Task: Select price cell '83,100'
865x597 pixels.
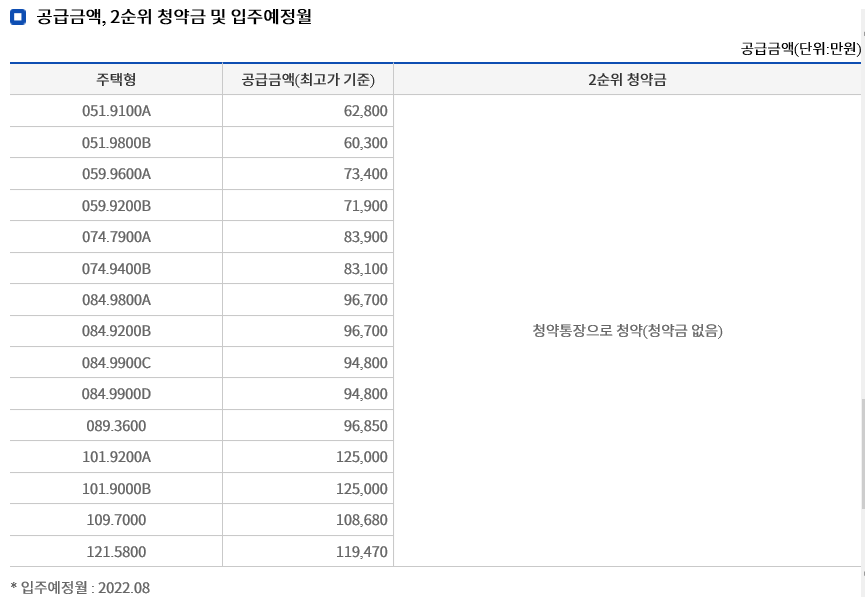Action: coord(308,268)
